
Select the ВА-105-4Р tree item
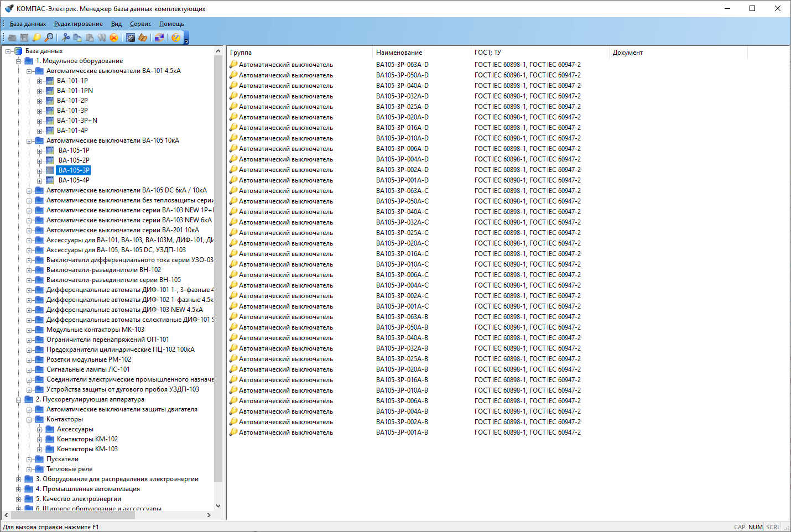click(x=74, y=180)
